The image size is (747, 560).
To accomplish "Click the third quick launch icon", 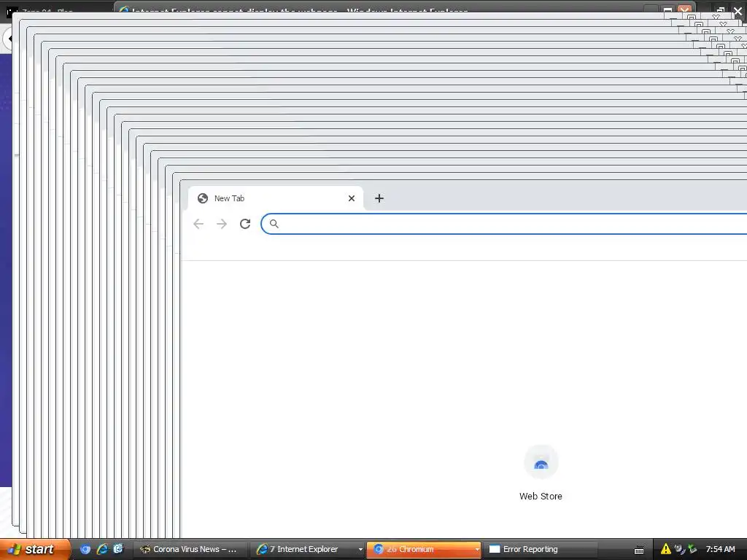I will [118, 549].
